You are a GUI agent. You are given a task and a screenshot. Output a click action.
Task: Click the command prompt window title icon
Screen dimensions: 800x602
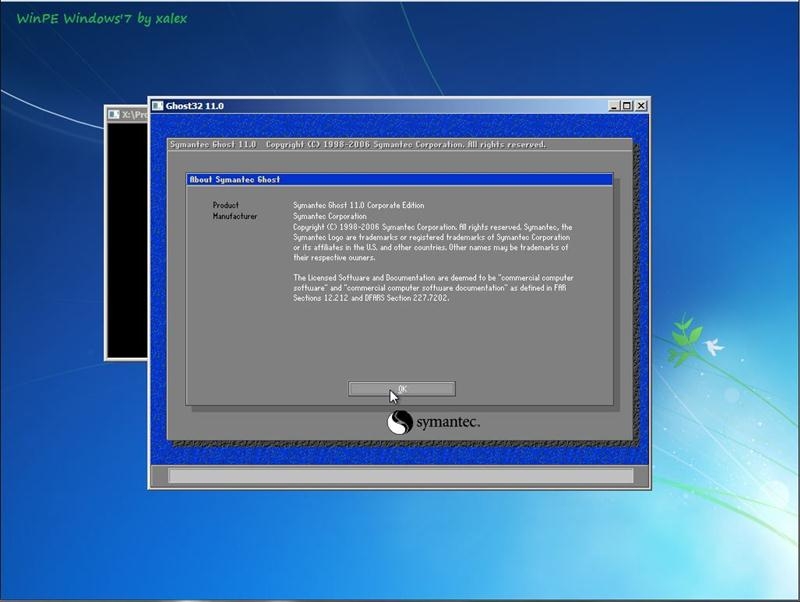pos(114,115)
